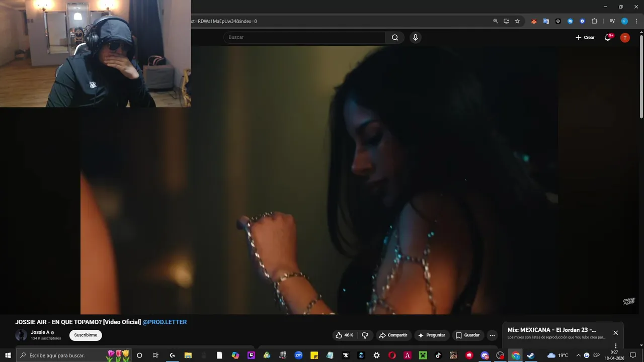Open File Explorer from taskbar
This screenshot has height=362, width=644.
(x=188, y=355)
